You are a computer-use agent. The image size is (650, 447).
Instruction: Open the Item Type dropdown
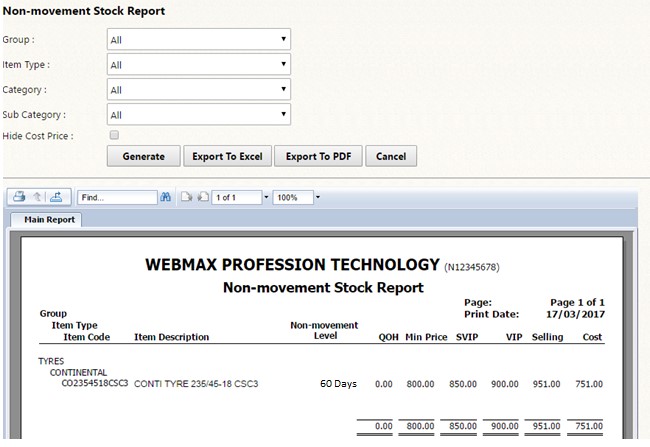[x=199, y=64]
